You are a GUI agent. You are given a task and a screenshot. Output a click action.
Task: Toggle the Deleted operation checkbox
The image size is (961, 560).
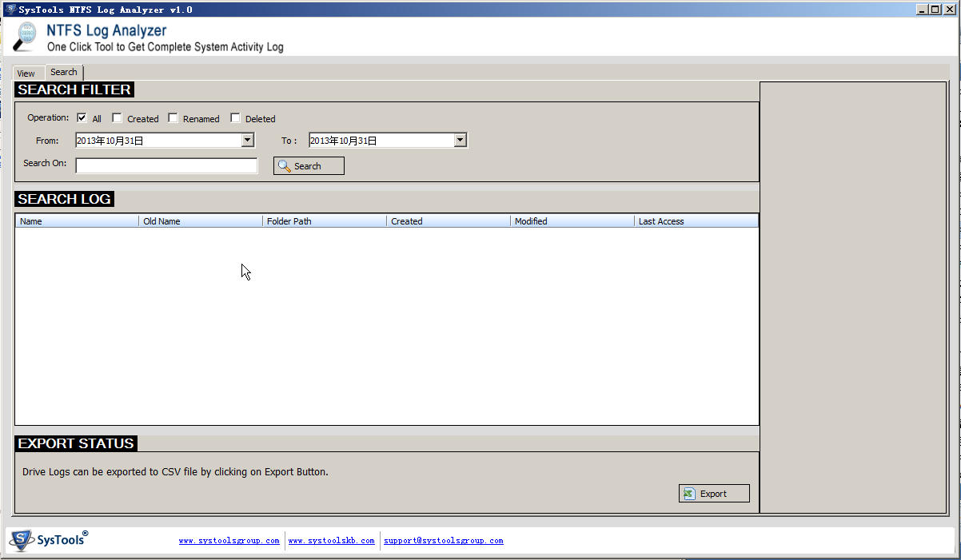pyautogui.click(x=235, y=118)
